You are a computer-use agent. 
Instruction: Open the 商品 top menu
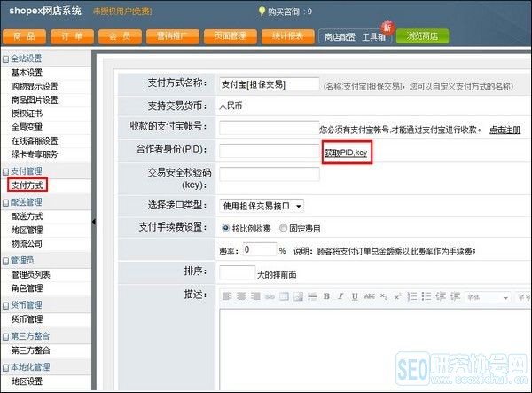(25, 36)
